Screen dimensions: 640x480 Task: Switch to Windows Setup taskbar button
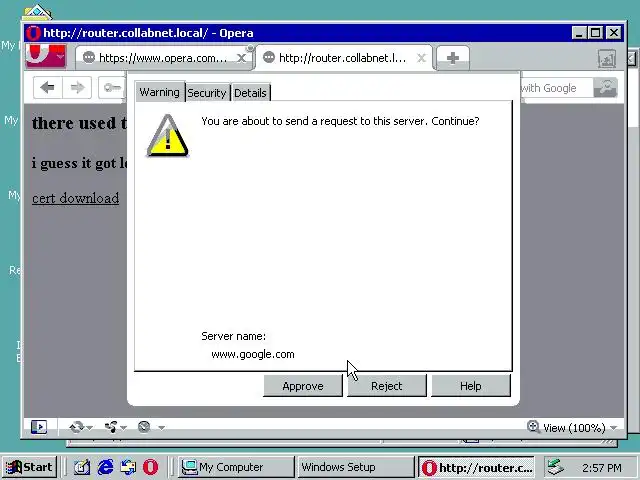tap(356, 467)
